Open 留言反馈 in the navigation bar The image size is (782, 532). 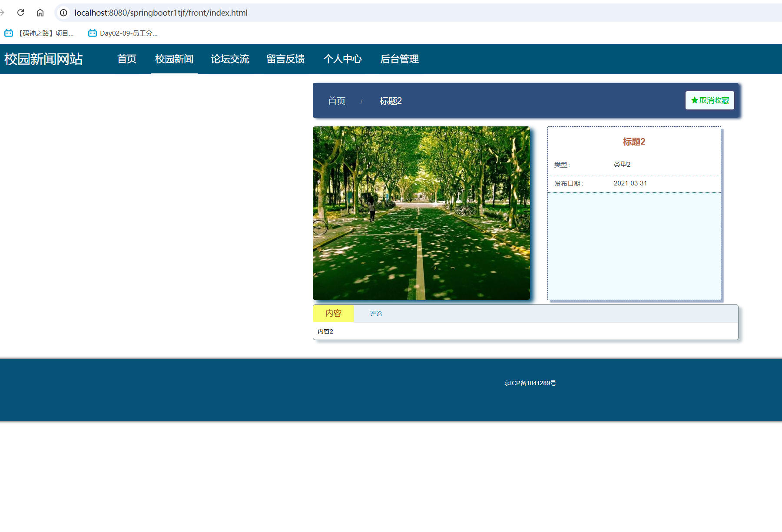point(285,59)
